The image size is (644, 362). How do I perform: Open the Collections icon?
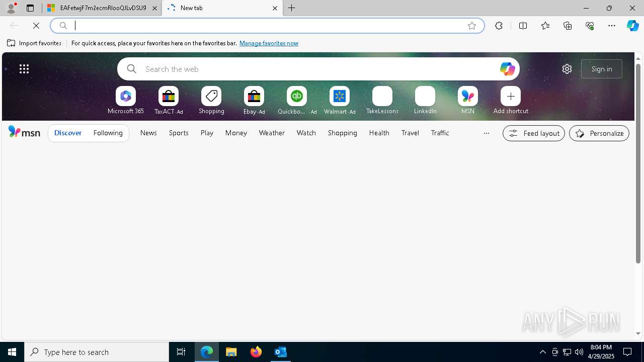[x=568, y=26]
